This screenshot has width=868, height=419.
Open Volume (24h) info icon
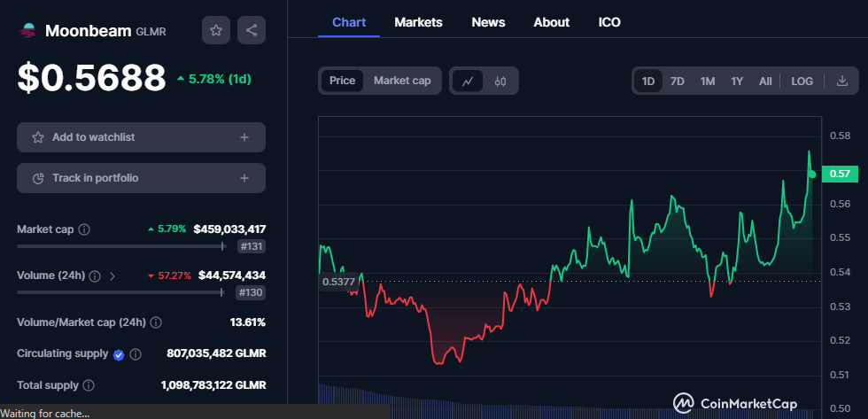point(96,275)
